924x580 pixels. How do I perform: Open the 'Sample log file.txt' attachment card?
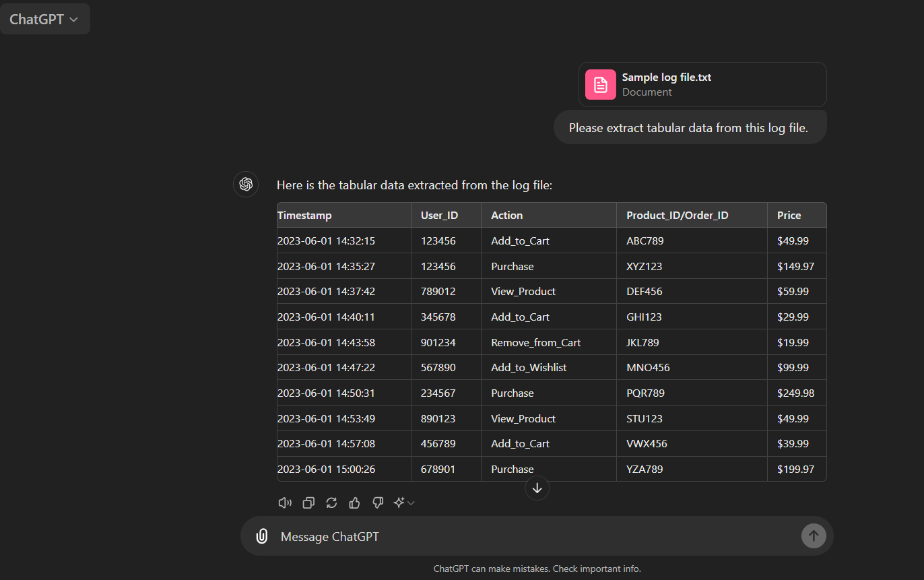(702, 84)
